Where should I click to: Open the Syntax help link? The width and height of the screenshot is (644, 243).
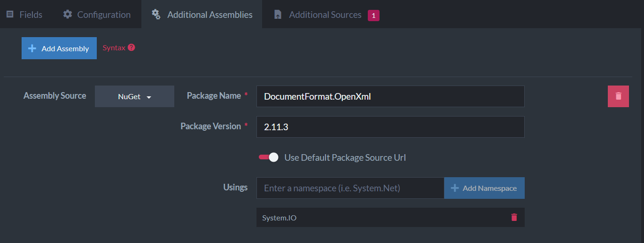coord(114,48)
